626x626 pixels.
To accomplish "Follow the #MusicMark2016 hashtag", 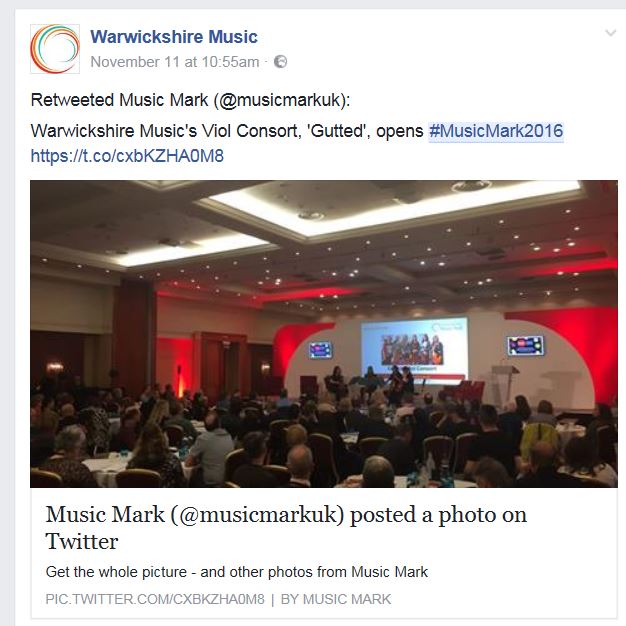I will tap(496, 131).
